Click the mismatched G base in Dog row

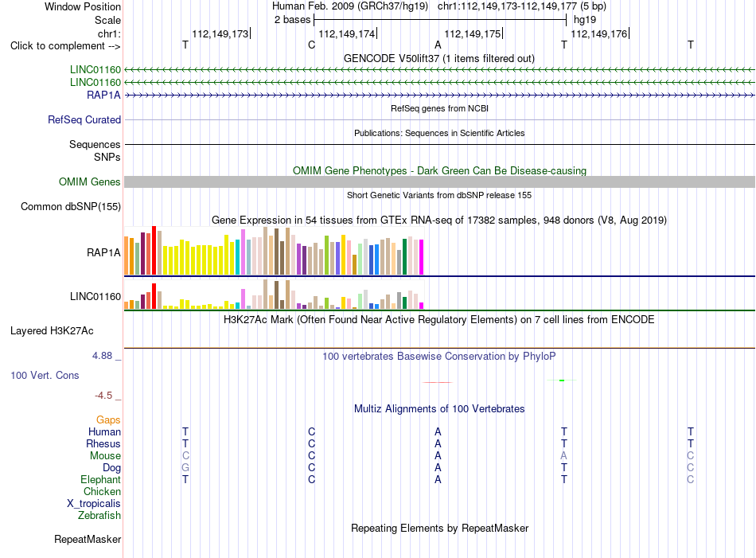[185, 468]
